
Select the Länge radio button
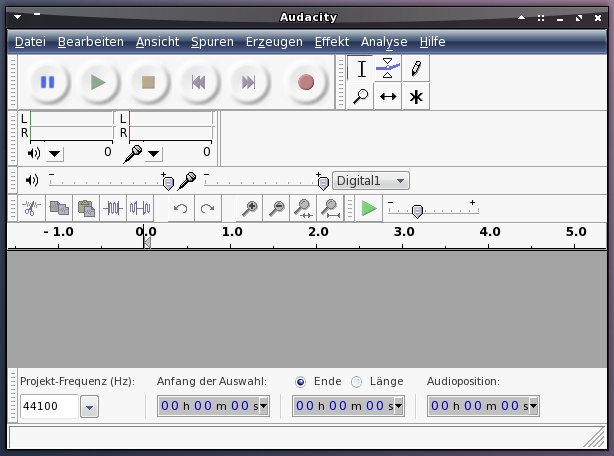[356, 382]
